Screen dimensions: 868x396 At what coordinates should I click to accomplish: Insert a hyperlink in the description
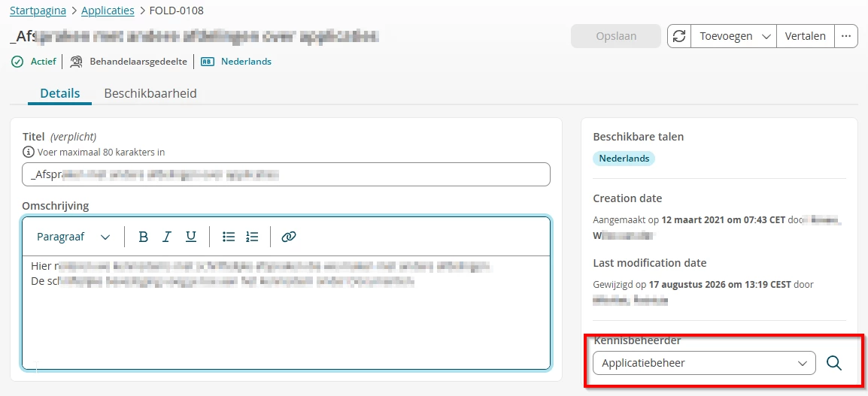tap(289, 237)
